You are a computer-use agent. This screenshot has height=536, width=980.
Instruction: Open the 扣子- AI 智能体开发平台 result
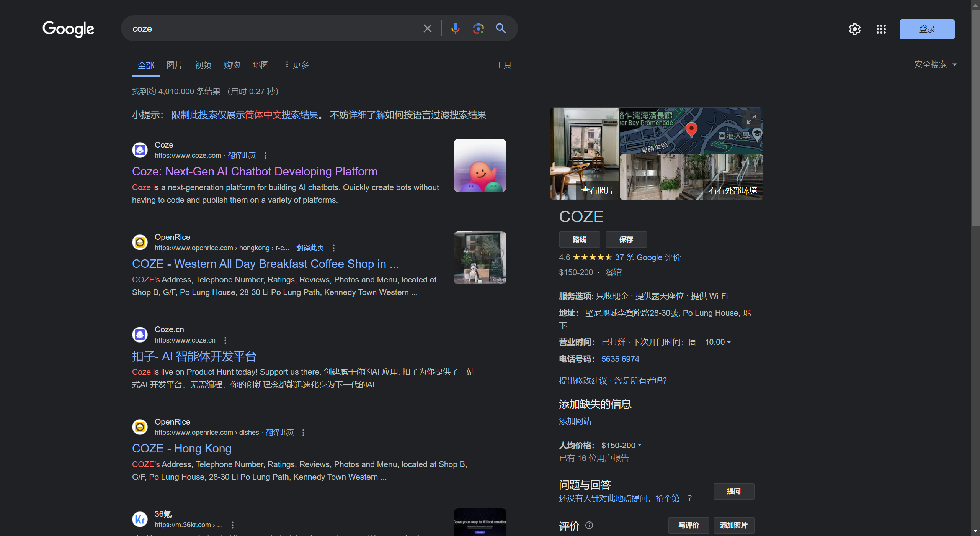[194, 356]
